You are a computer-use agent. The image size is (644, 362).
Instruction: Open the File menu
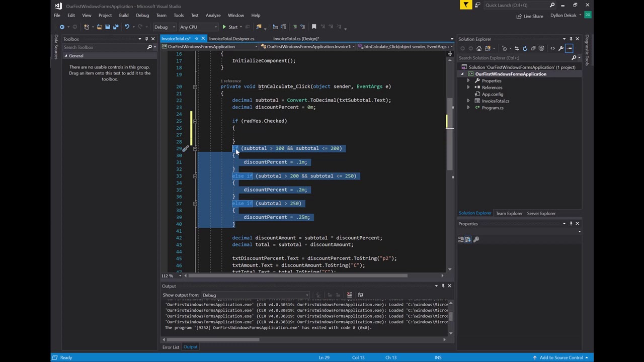pos(57,16)
